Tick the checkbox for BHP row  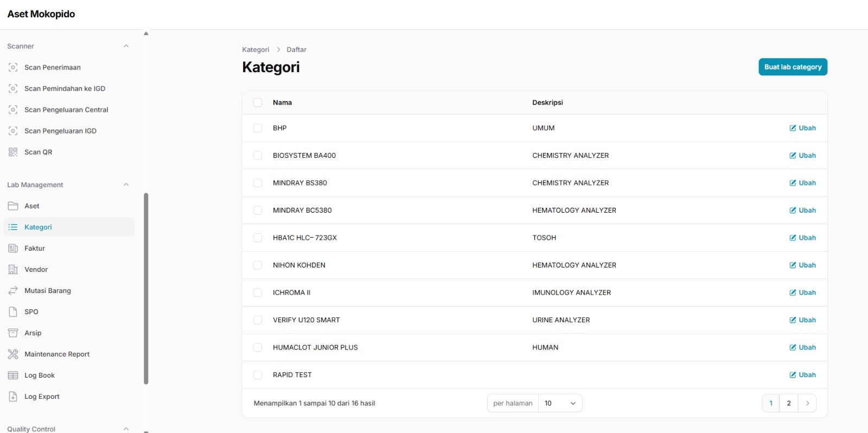(258, 128)
